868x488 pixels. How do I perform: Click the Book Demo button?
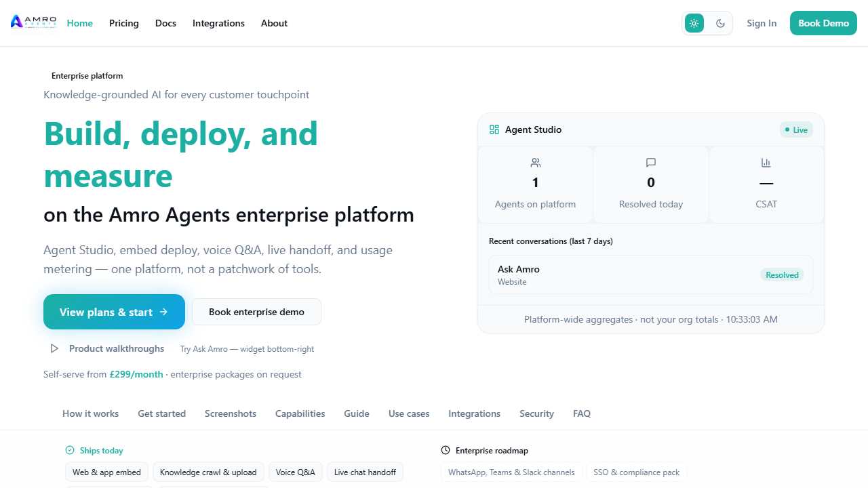823,23
